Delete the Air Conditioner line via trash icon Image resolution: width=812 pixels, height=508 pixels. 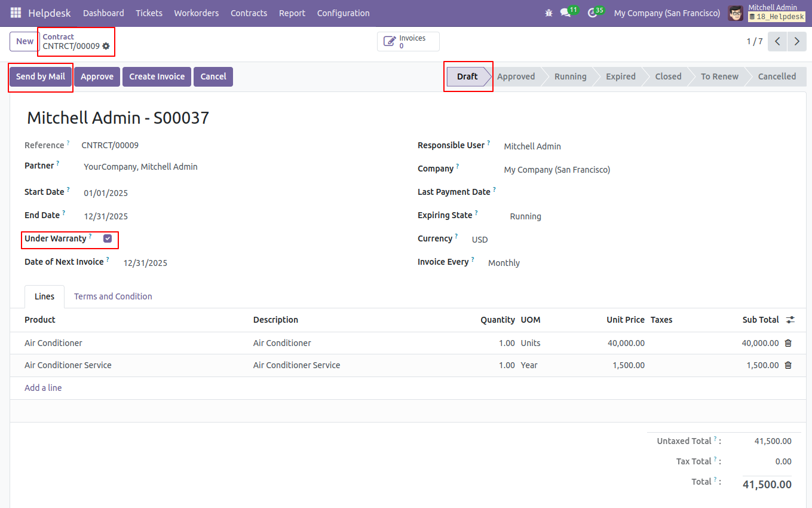coord(788,343)
